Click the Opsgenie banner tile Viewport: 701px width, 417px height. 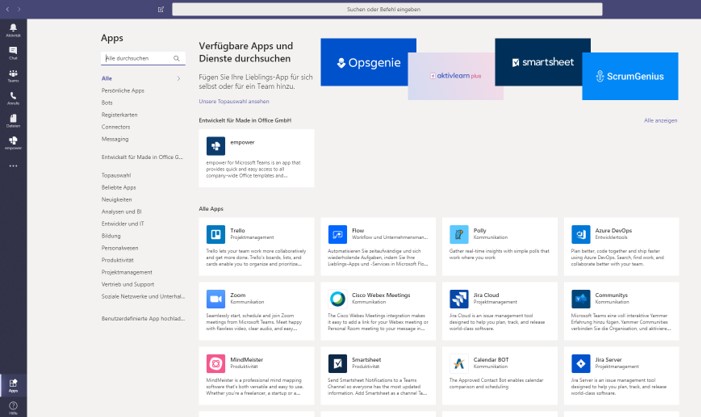367,62
